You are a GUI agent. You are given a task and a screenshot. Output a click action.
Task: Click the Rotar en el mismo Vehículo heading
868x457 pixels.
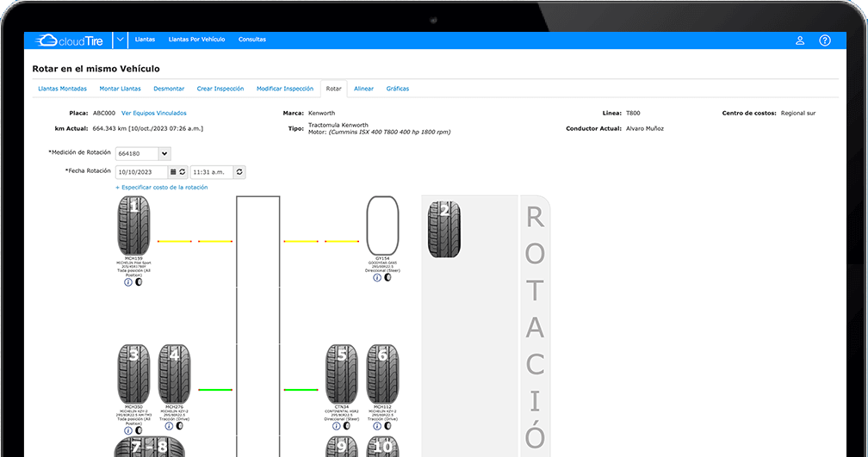click(x=96, y=69)
